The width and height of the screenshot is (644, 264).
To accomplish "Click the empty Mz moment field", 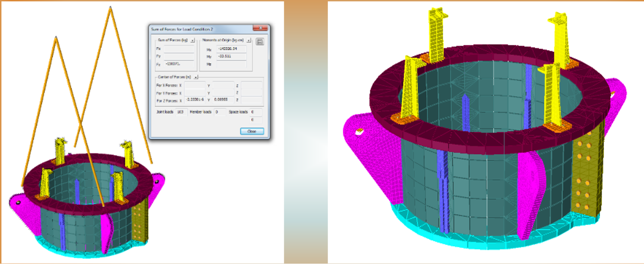I will click(x=231, y=64).
